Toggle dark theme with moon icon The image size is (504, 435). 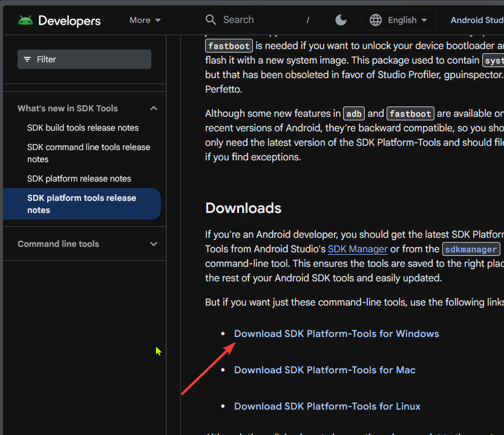click(341, 20)
